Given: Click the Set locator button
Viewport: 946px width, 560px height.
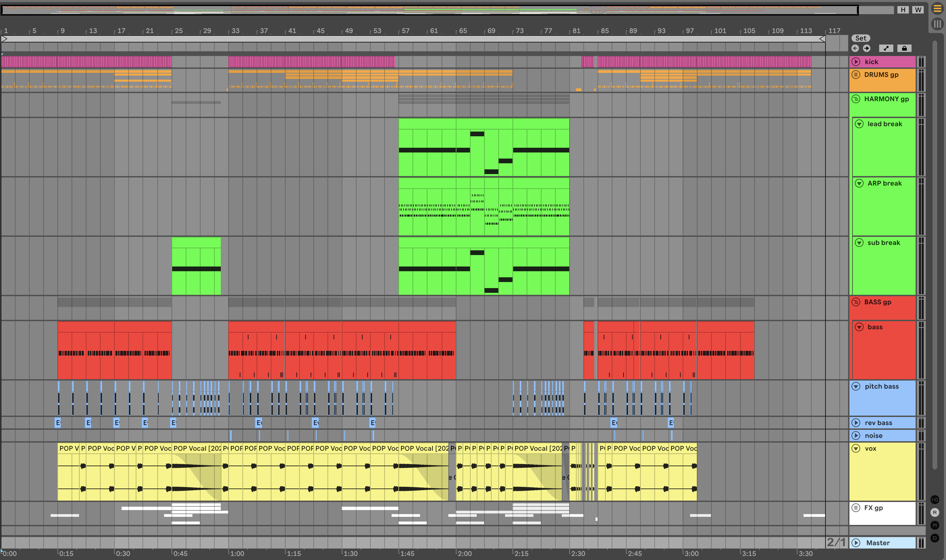Looking at the screenshot, I should click(x=861, y=38).
